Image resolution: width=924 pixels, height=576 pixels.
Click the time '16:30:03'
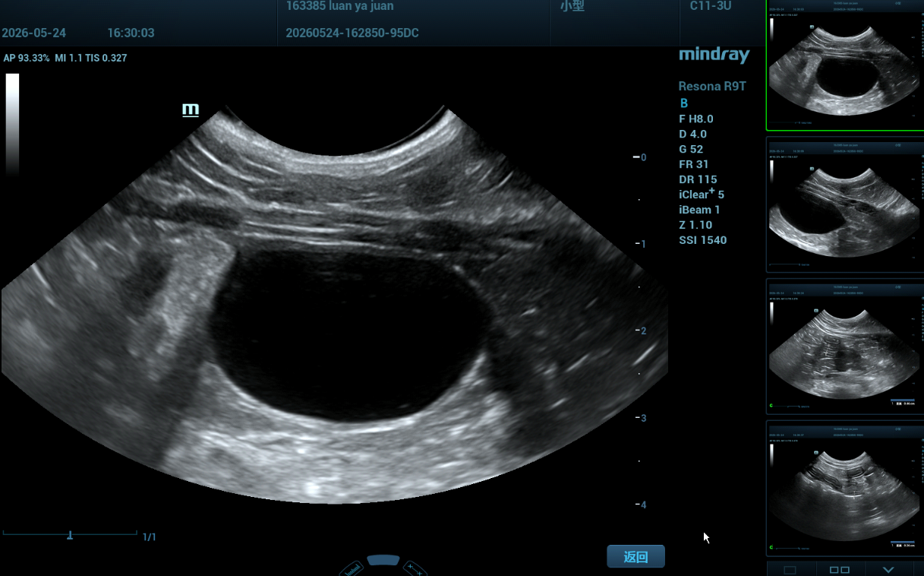click(x=131, y=33)
